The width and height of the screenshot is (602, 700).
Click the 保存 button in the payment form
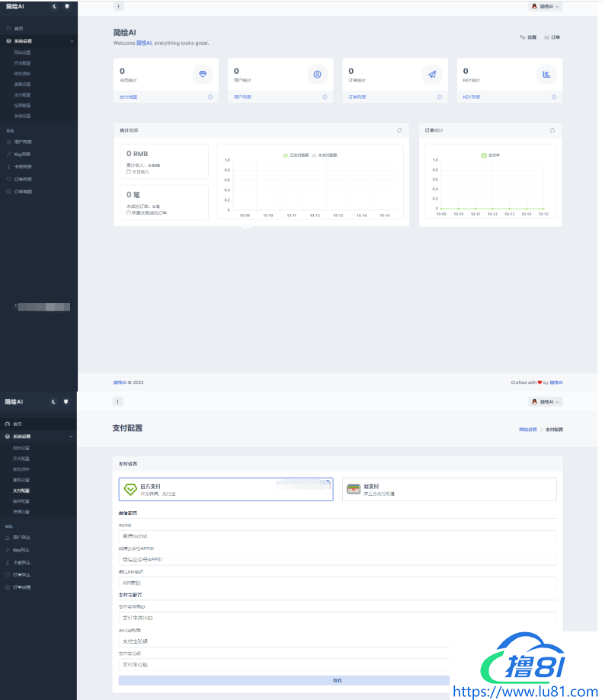pyautogui.click(x=338, y=680)
